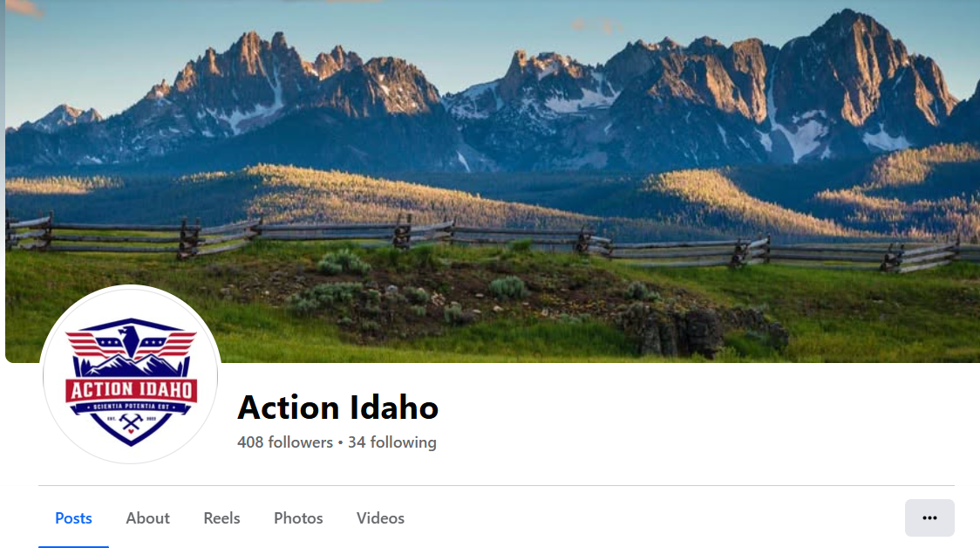Open the Action Idaho profile picture
The image size is (980, 548).
click(x=131, y=375)
